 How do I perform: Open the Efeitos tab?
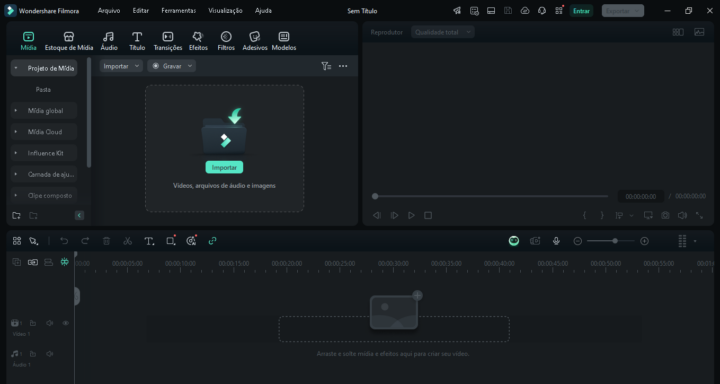198,41
